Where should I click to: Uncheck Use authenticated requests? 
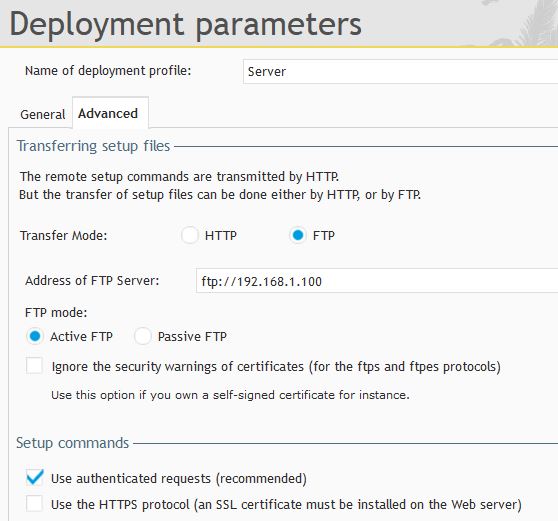pyautogui.click(x=35, y=478)
